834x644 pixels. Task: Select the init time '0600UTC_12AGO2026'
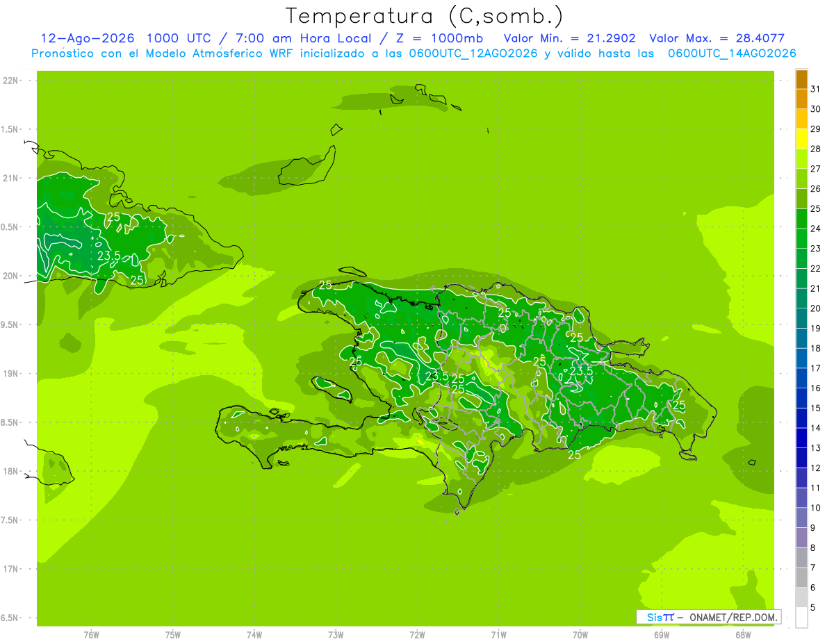473,53
